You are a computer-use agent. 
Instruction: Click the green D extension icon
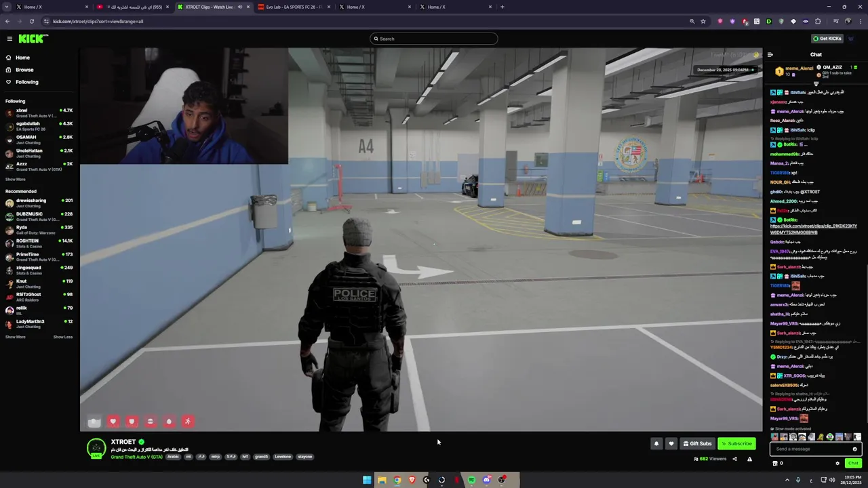coord(768,21)
